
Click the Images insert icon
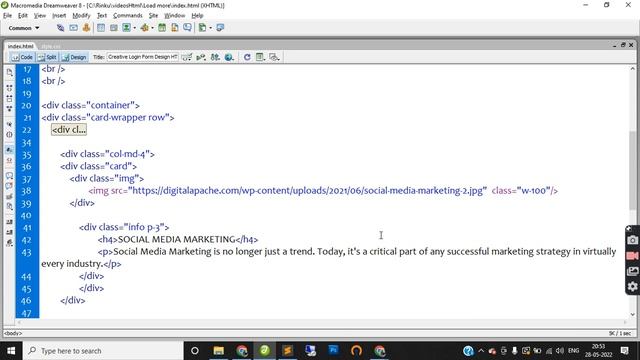pyautogui.click(x=127, y=28)
